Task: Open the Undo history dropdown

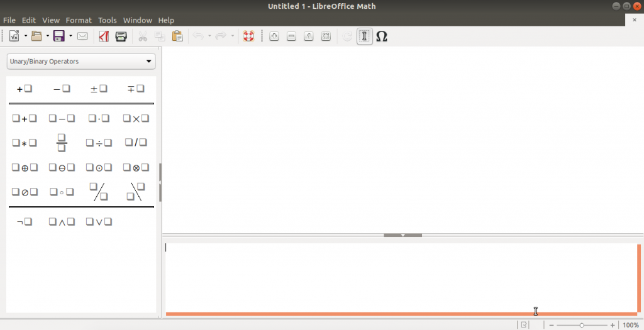Action: coord(209,36)
